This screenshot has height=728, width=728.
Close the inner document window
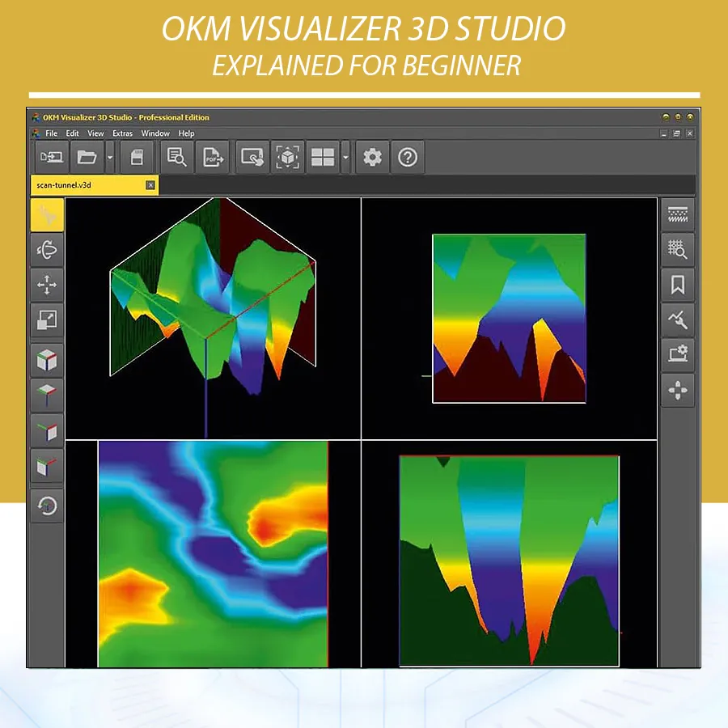point(690,133)
